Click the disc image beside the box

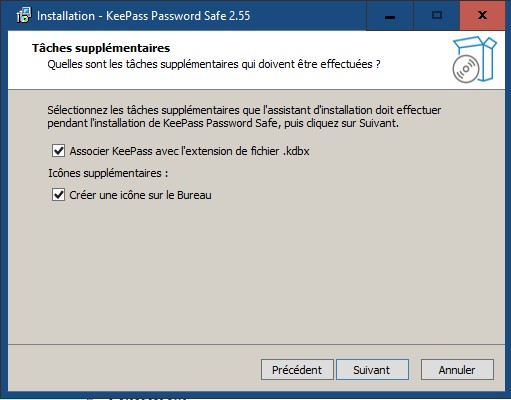click(466, 69)
